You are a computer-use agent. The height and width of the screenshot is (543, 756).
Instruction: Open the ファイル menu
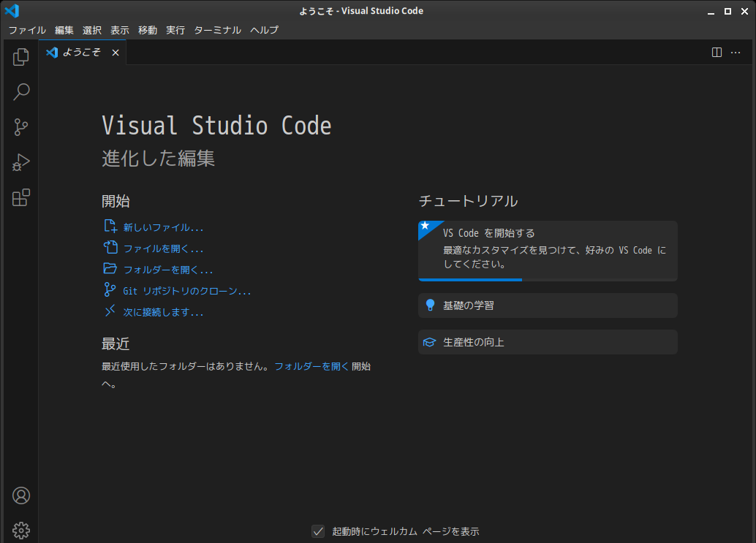coord(27,30)
